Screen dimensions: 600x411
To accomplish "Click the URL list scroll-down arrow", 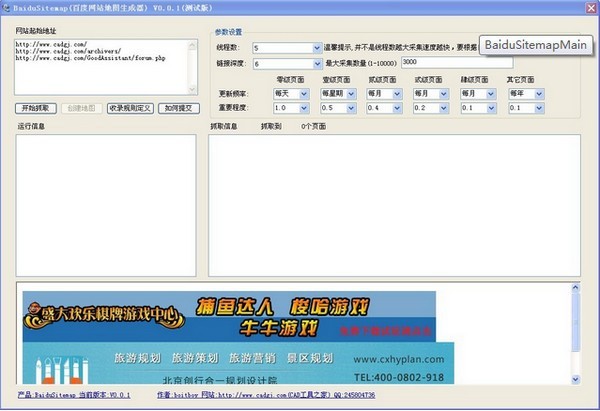I will click(192, 89).
